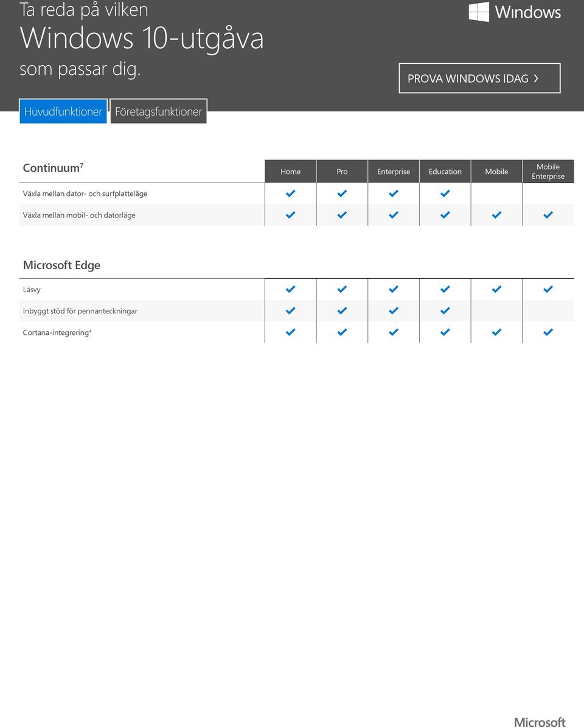
Task: Click the 'Windows 10-utgåva' headline
Action: click(142, 38)
